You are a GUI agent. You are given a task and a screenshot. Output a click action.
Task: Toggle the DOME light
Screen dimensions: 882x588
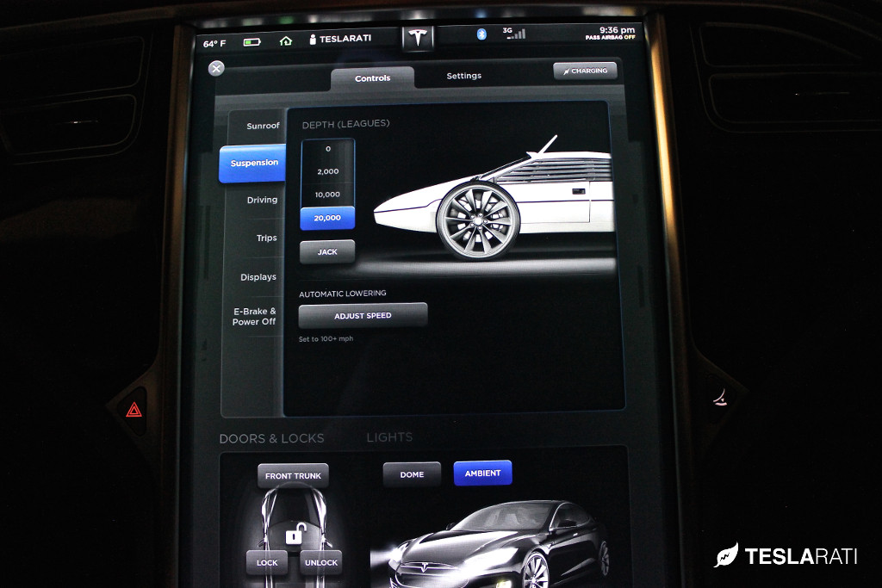(x=412, y=474)
